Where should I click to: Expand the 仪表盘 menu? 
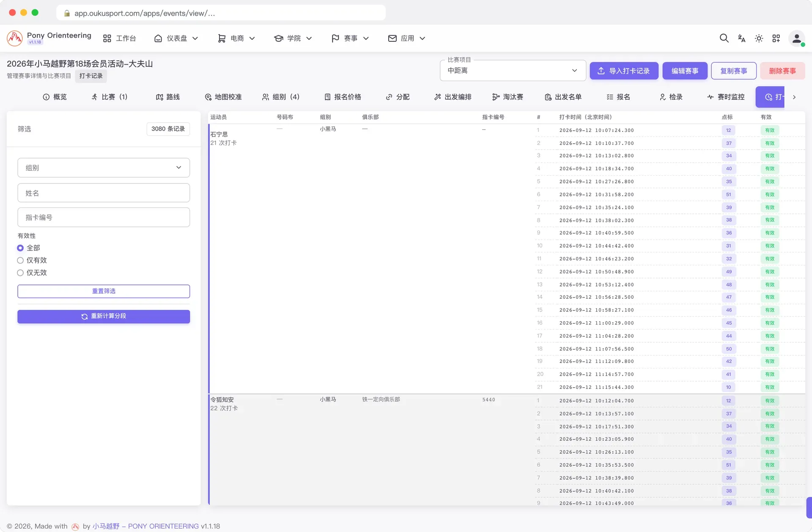[176, 38]
